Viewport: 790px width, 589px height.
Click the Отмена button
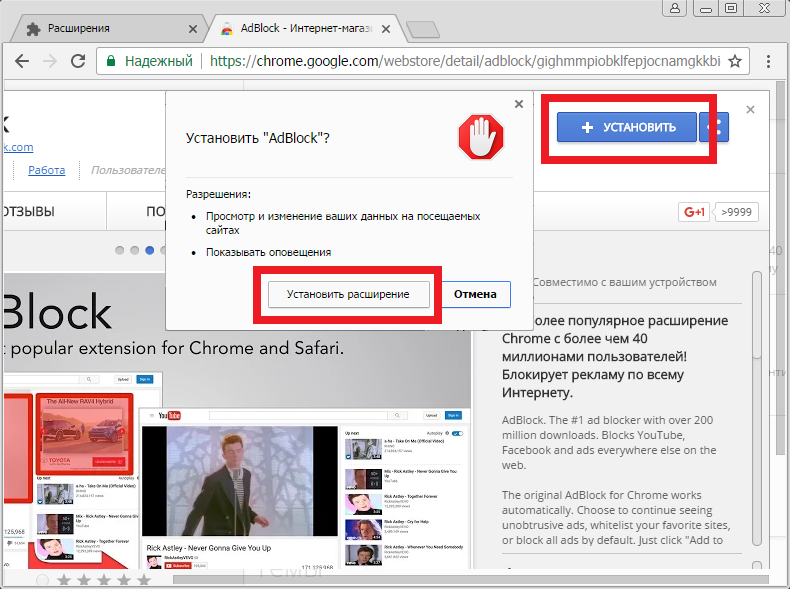click(x=475, y=294)
